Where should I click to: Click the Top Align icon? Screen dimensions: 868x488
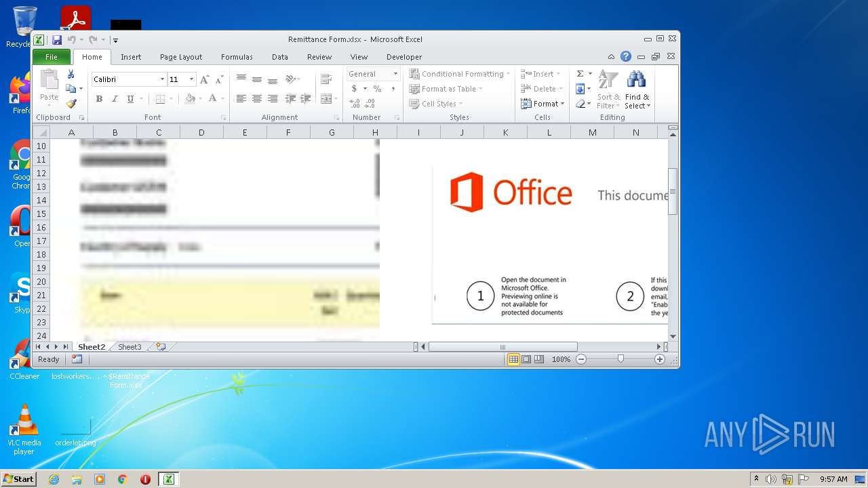[x=241, y=79]
